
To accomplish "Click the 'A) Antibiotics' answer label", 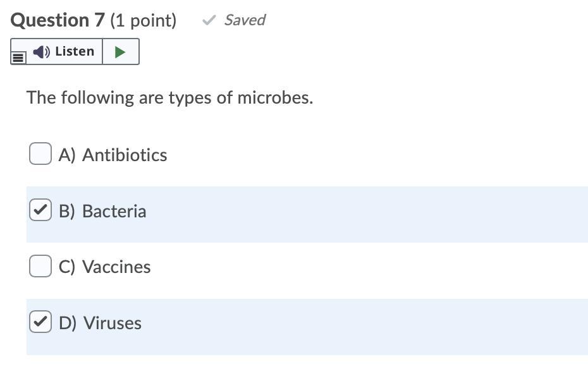I will tap(113, 155).
